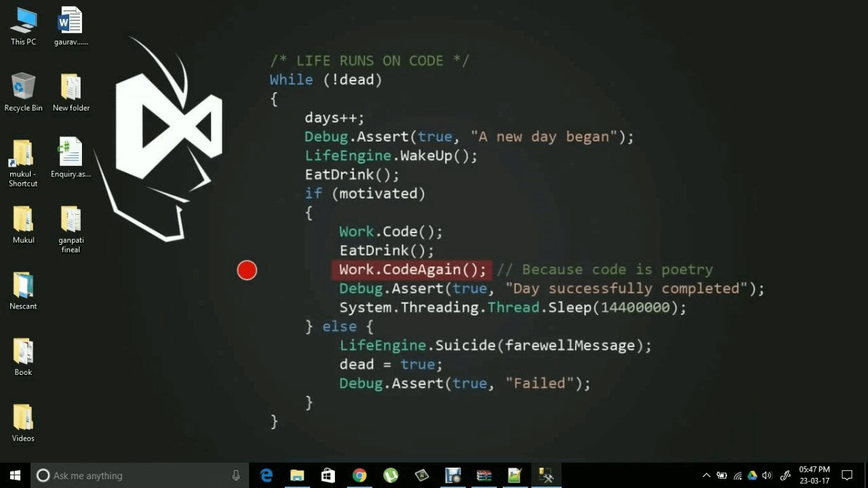Open the Windows Start menu
Image resolution: width=868 pixels, height=488 pixels.
[x=15, y=475]
